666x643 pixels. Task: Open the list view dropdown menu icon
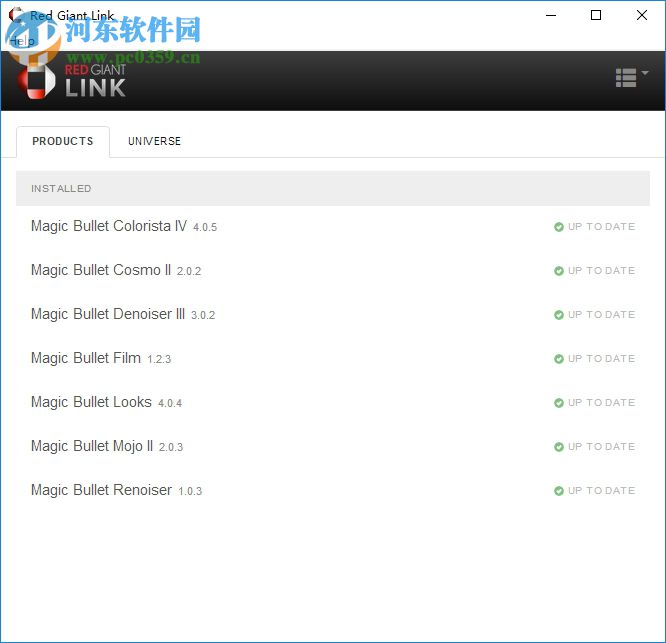pos(632,78)
